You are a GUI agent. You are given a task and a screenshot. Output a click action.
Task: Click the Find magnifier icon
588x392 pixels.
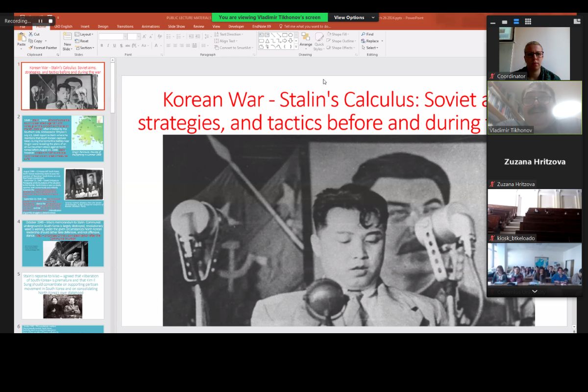[364, 34]
